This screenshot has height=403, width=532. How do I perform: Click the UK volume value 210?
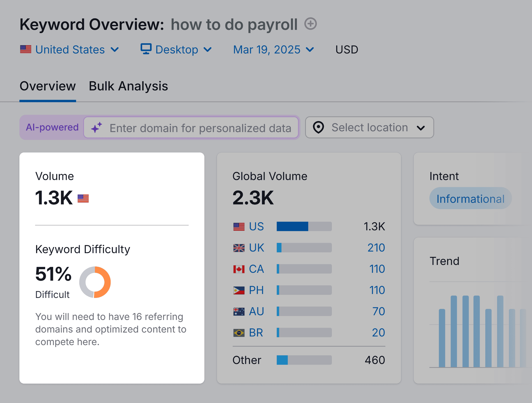pos(376,248)
